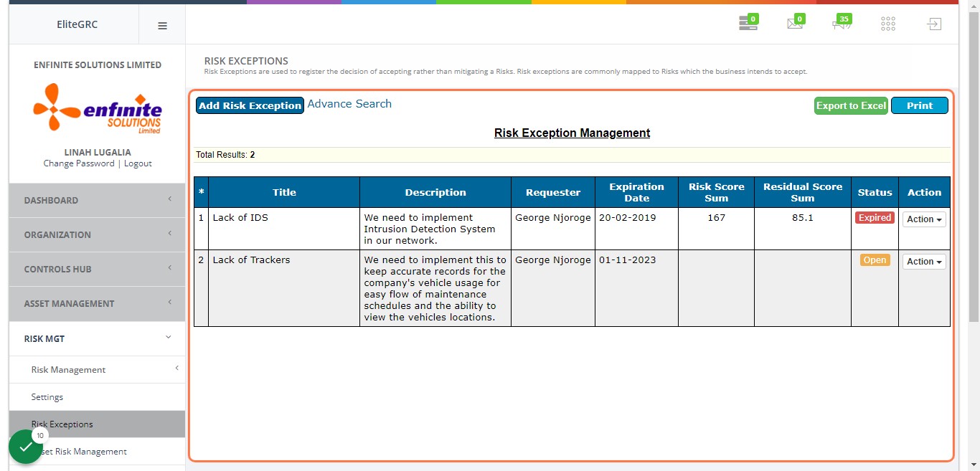Click the Status column header

click(875, 192)
